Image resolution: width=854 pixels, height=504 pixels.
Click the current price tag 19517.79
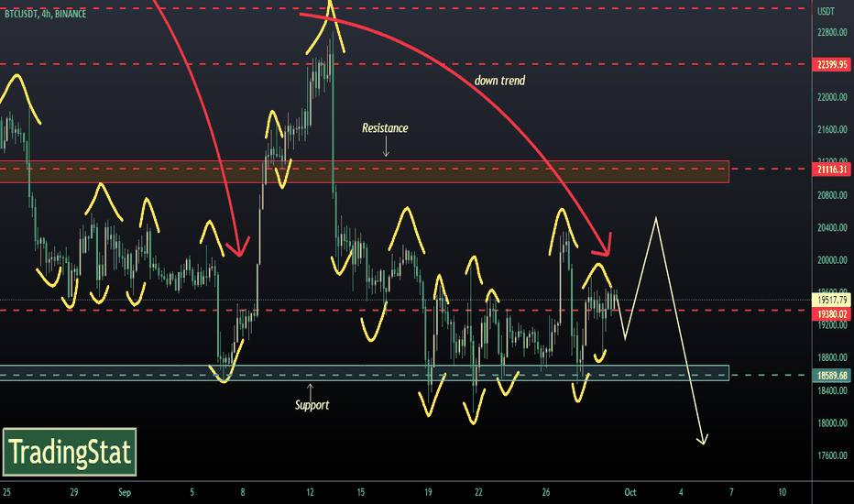[832, 300]
